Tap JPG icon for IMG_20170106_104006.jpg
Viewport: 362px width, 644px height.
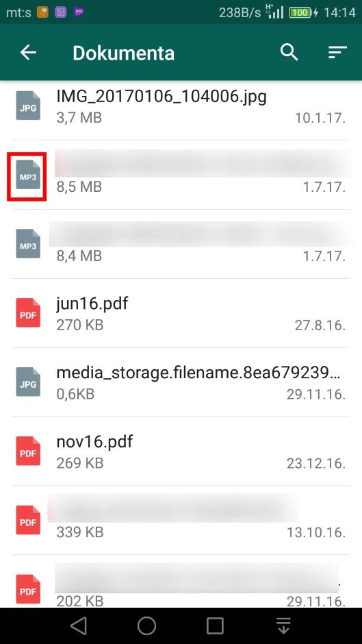[x=28, y=106]
